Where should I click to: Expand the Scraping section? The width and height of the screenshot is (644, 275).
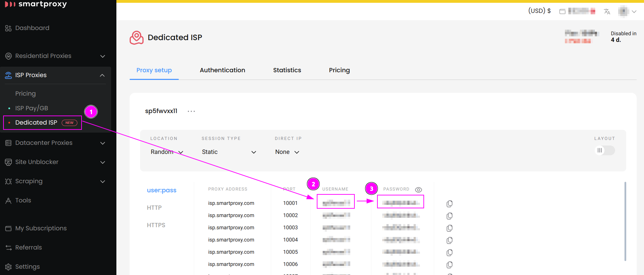coord(102,181)
